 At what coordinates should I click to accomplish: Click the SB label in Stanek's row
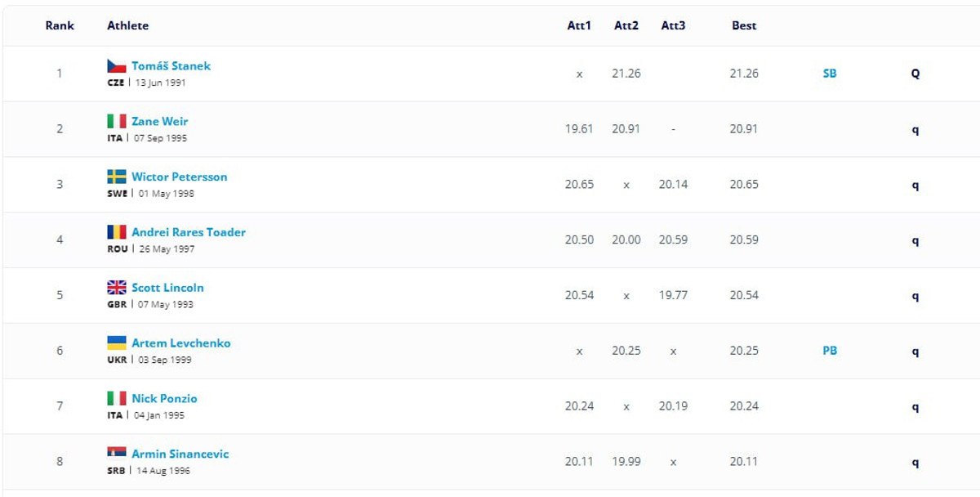[830, 74]
